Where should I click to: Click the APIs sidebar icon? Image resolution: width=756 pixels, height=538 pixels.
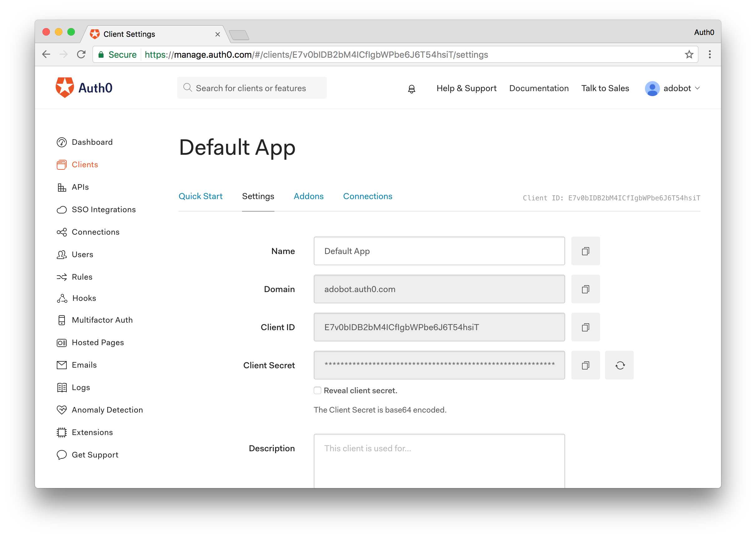pyautogui.click(x=62, y=187)
